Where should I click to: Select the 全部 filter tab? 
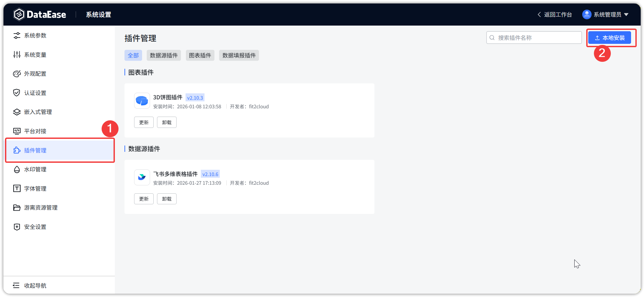point(133,55)
